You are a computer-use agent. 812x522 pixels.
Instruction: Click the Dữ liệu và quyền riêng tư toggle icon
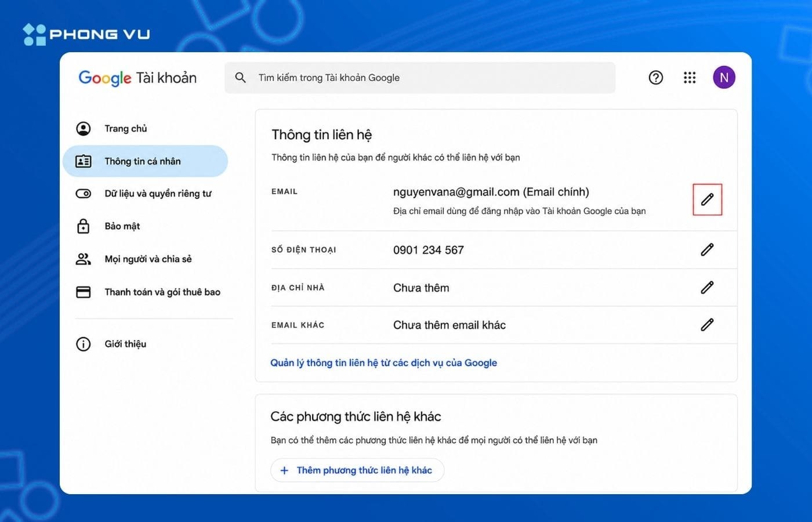coord(84,193)
